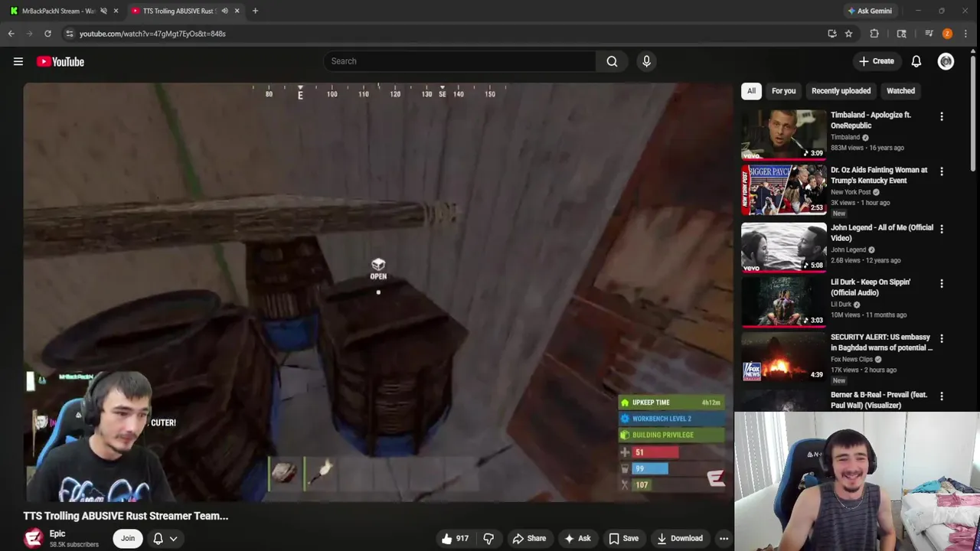The width and height of the screenshot is (980, 551).
Task: Select the Recently uploaded filter chip
Action: [x=841, y=91]
